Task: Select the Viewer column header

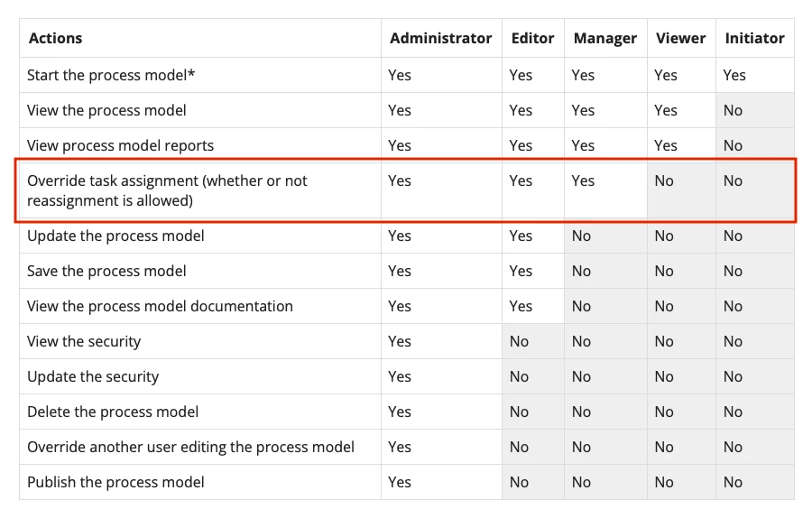Action: point(680,38)
